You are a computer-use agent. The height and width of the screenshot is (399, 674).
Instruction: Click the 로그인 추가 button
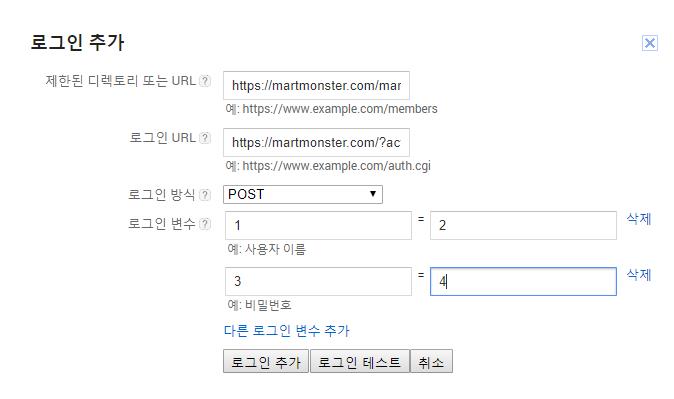pos(266,361)
